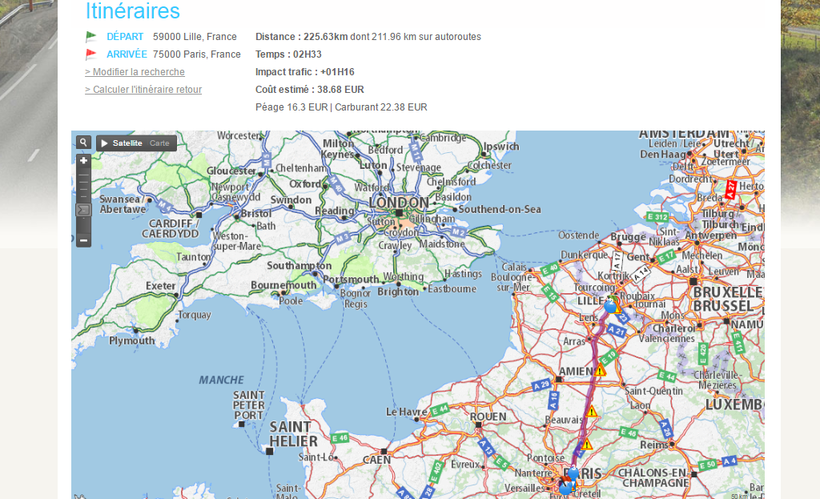Click the DÉPART label text
The height and width of the screenshot is (499, 820).
coord(125,37)
